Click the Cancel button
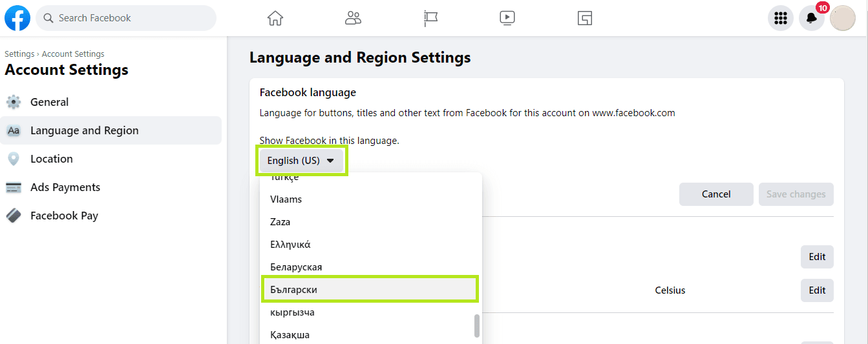 click(x=716, y=194)
